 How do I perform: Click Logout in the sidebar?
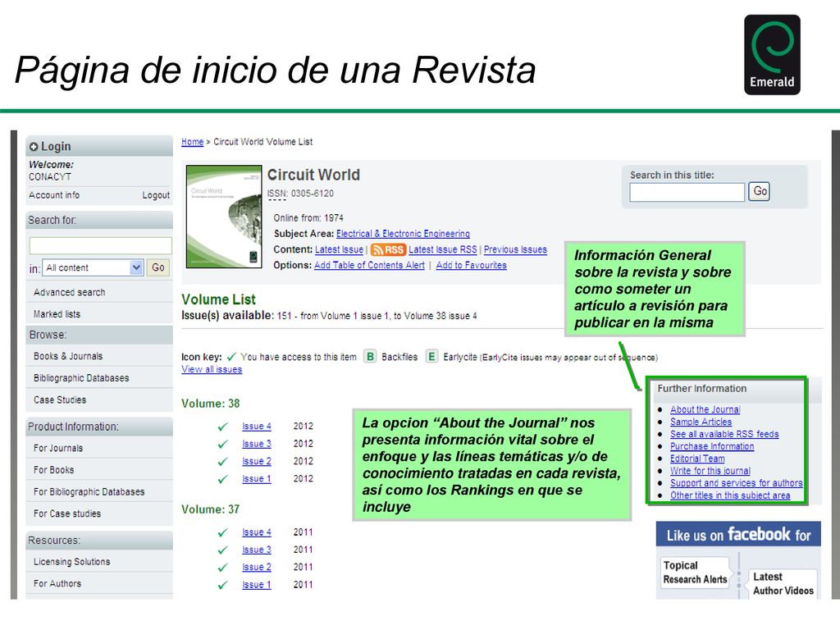[156, 195]
